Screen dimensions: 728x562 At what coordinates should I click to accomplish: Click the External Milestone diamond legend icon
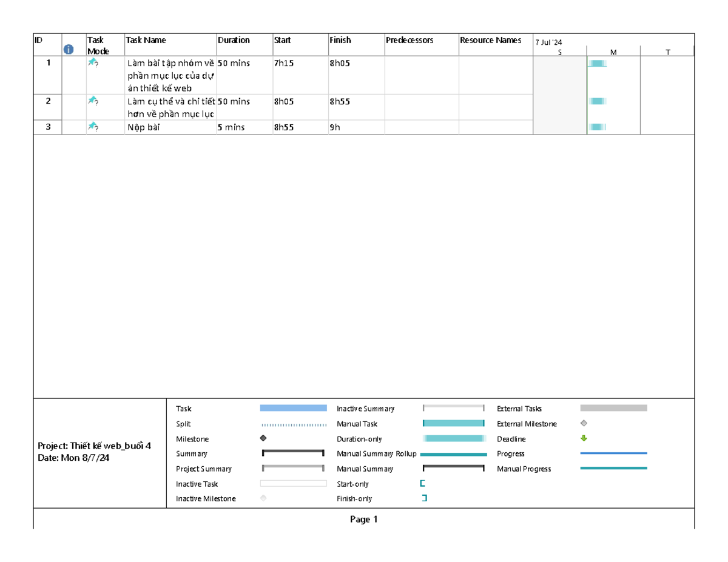pyautogui.click(x=584, y=423)
